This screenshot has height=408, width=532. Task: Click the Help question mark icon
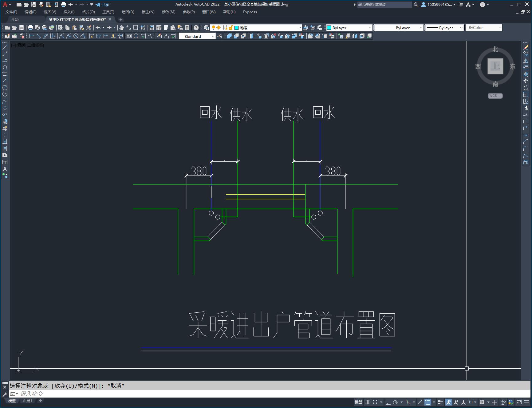click(x=196, y=28)
